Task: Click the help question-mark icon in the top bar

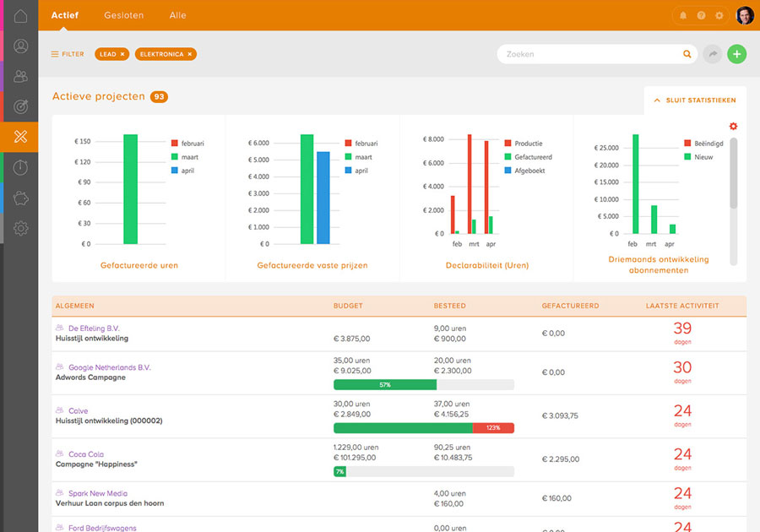Action: (701, 15)
